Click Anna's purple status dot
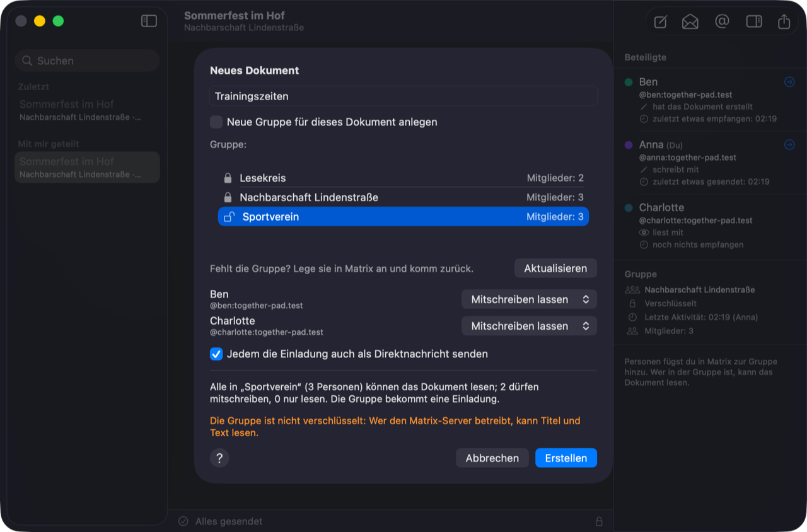The height and width of the screenshot is (532, 807). click(629, 145)
